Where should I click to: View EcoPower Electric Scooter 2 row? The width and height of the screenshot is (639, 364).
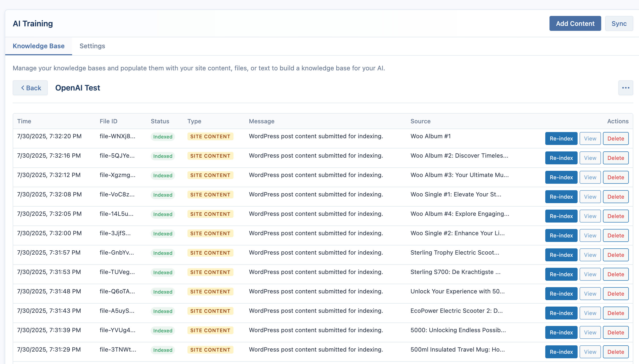tap(590, 313)
